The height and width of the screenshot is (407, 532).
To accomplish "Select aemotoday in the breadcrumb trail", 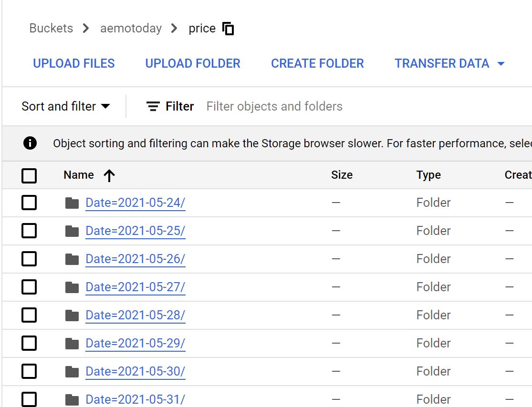I will [x=131, y=28].
